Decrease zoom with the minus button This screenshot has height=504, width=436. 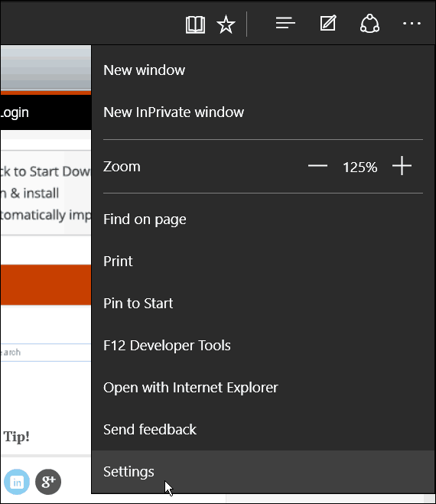click(x=317, y=166)
